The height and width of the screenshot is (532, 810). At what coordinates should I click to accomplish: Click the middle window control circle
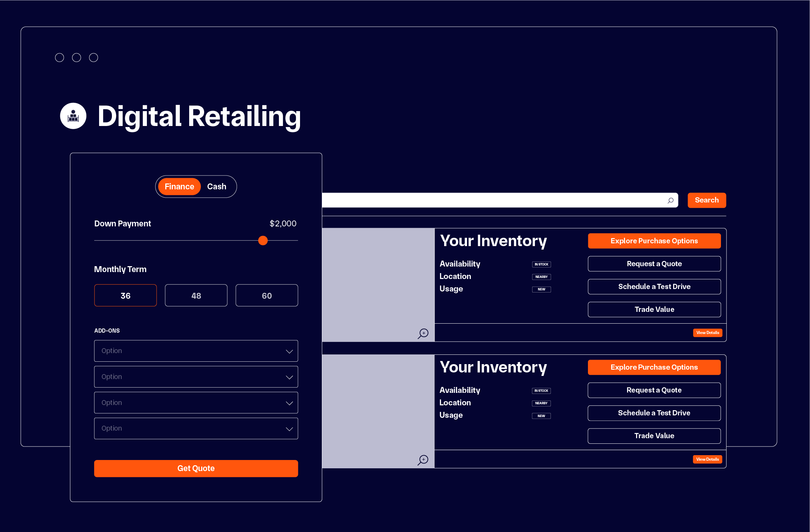click(x=76, y=57)
